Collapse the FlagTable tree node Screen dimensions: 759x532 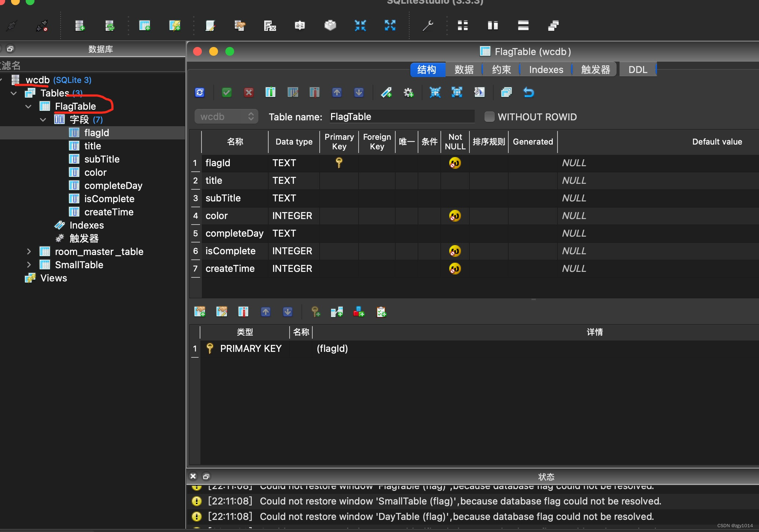(29, 106)
